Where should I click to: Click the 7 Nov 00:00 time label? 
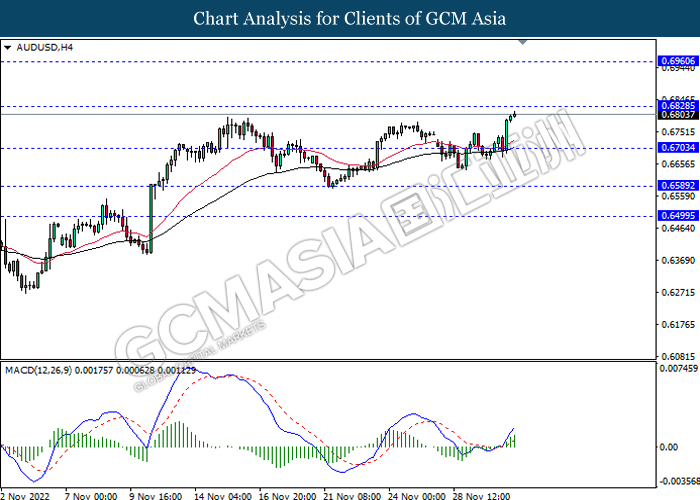point(91,496)
